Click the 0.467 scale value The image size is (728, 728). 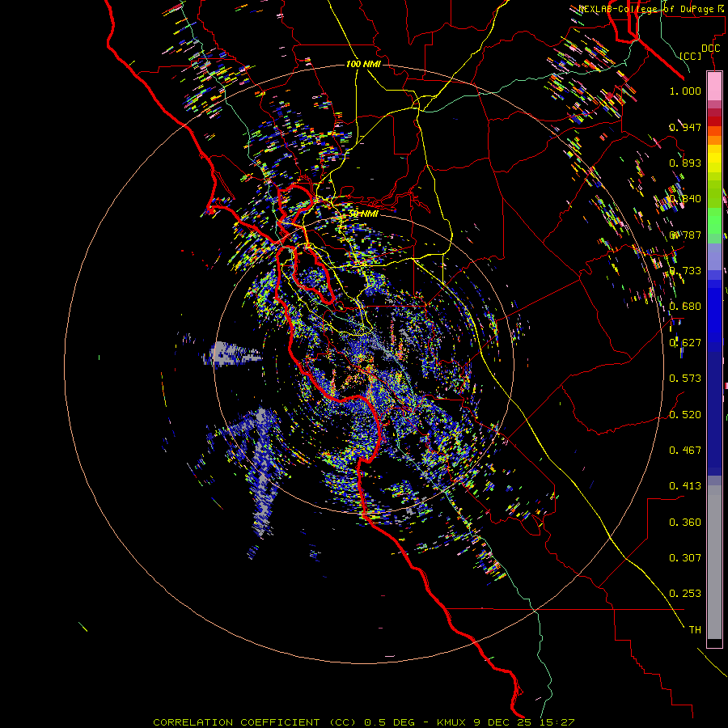tap(685, 451)
